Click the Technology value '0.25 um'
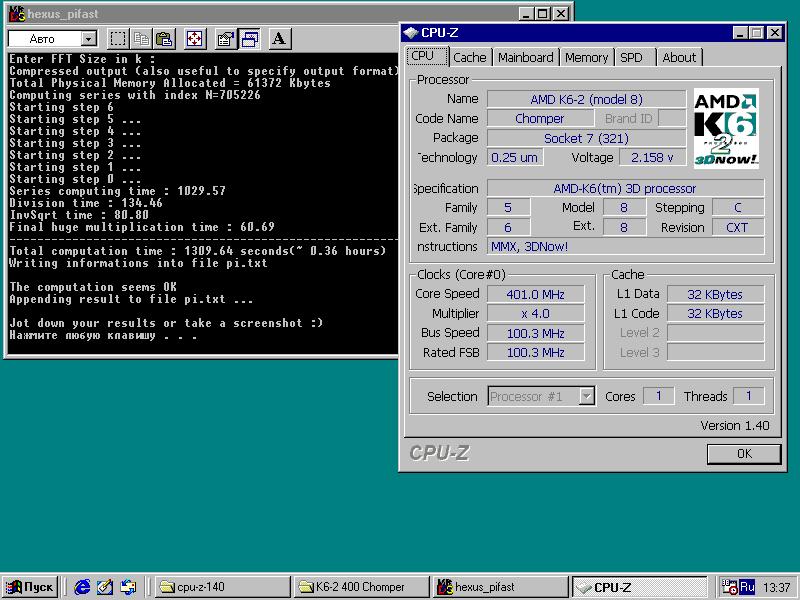The image size is (800, 600). [515, 158]
